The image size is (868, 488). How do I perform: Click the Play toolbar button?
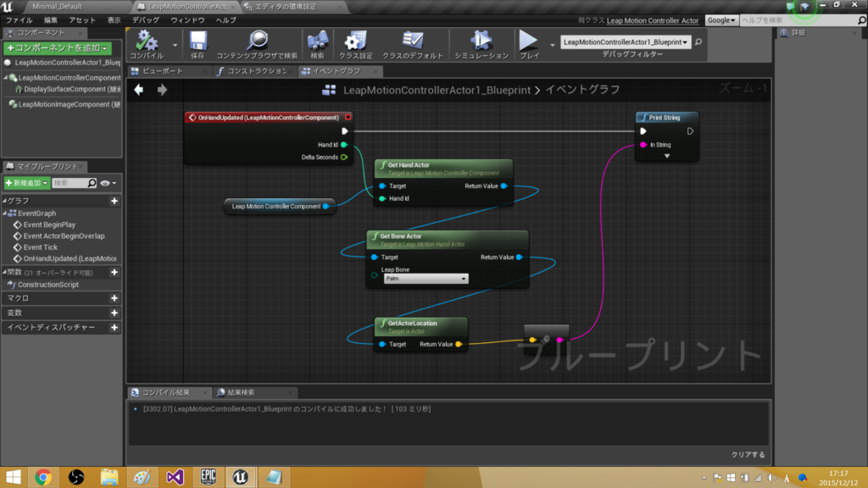[529, 44]
